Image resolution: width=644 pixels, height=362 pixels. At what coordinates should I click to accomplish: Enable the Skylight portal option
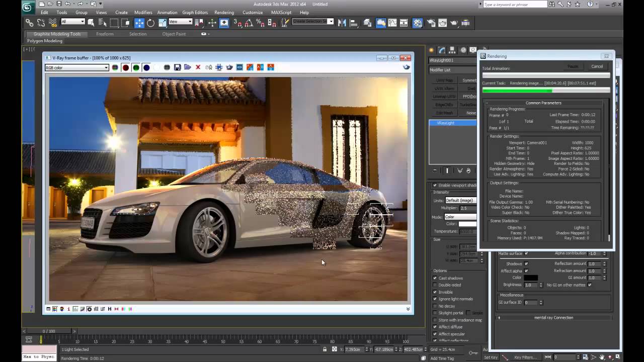coord(435,313)
